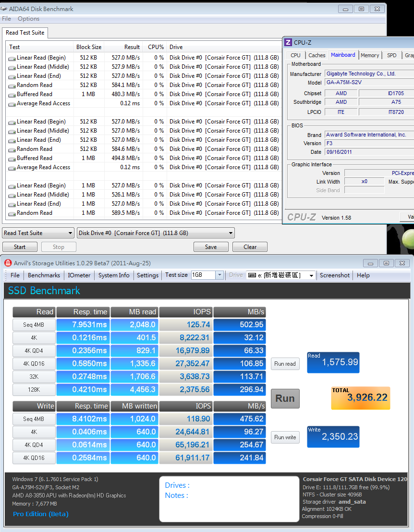Click the large Run button

[285, 398]
